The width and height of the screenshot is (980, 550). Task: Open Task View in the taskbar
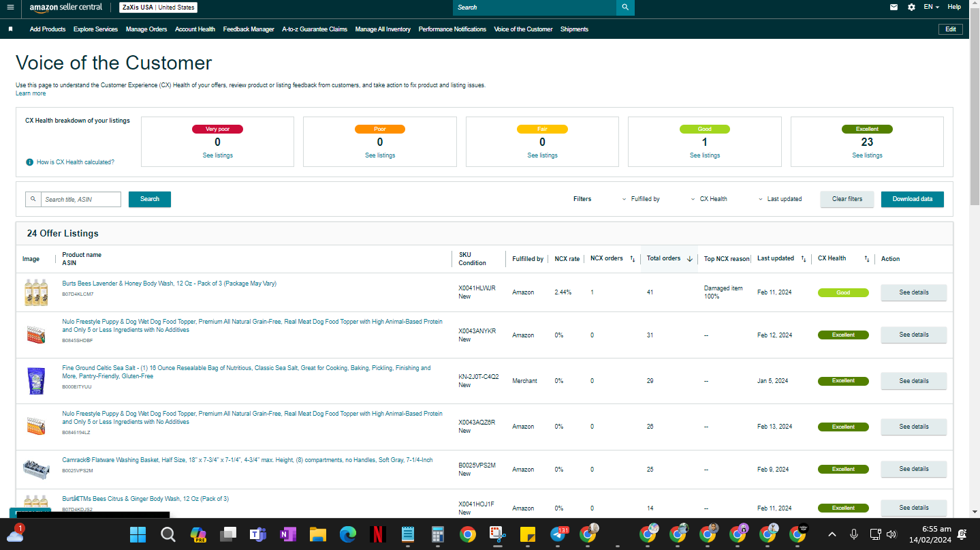pos(227,534)
